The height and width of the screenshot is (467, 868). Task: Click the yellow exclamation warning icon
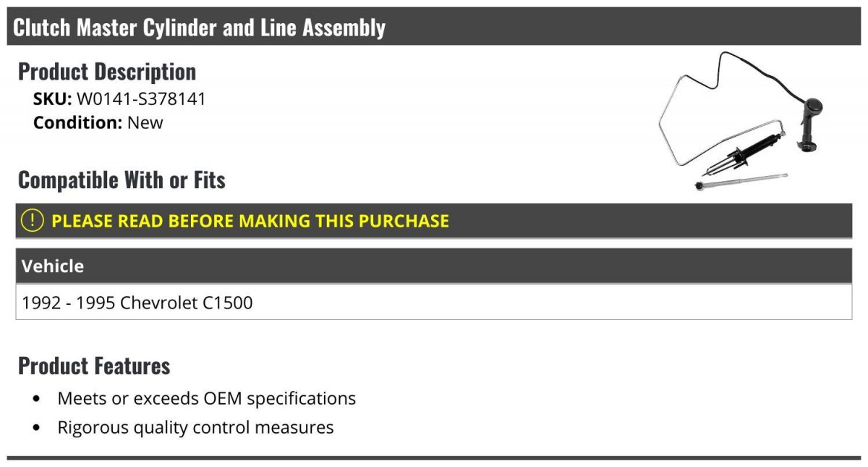coord(33,221)
